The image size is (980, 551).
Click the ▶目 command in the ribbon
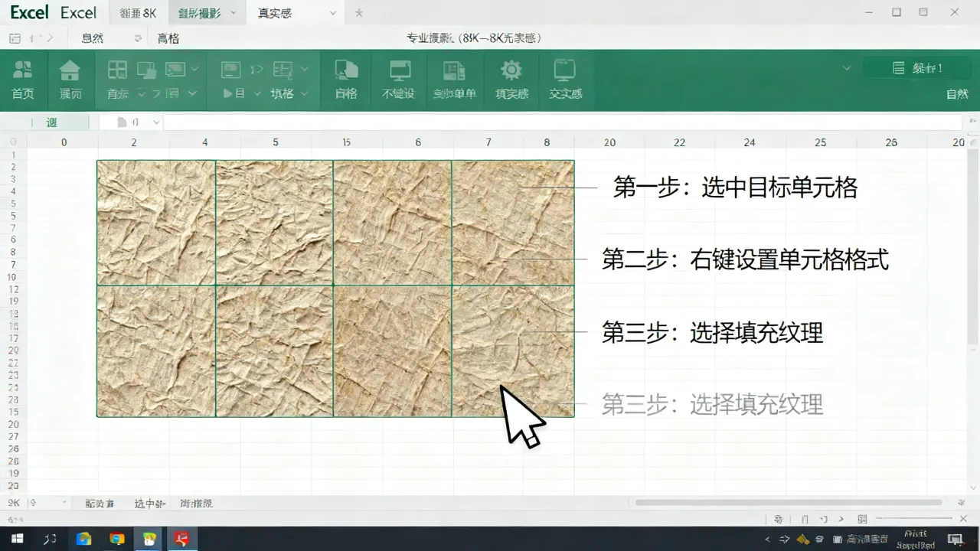point(234,93)
